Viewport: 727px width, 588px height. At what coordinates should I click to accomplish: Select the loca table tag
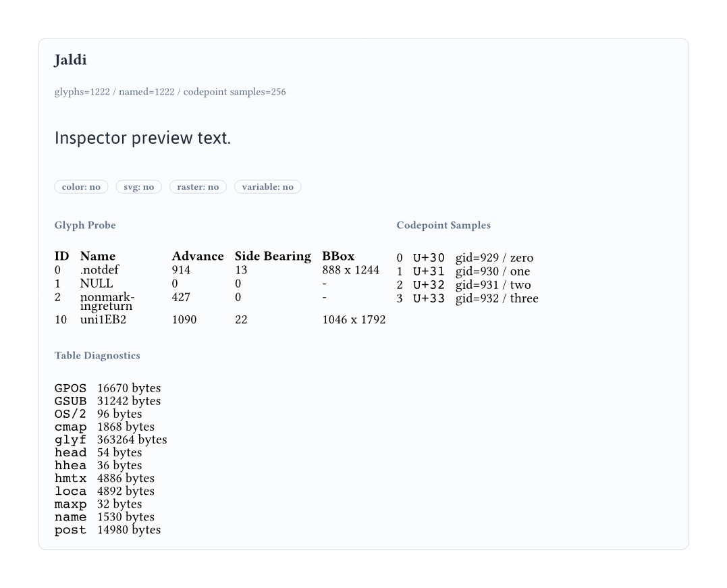click(70, 491)
